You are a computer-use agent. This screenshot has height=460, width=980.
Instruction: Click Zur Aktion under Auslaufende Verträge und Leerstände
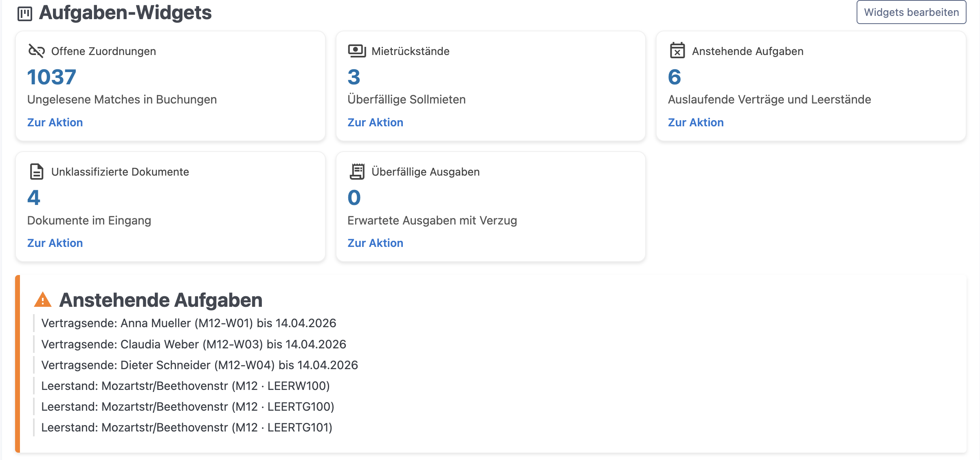point(696,122)
